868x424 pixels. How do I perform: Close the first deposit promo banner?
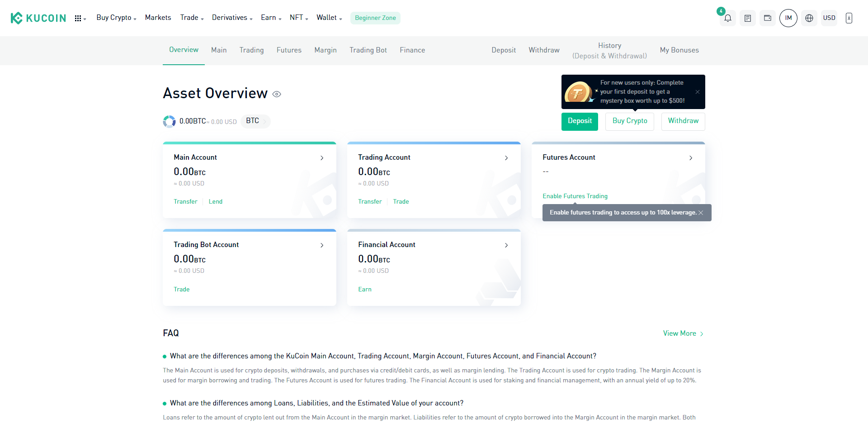[698, 92]
